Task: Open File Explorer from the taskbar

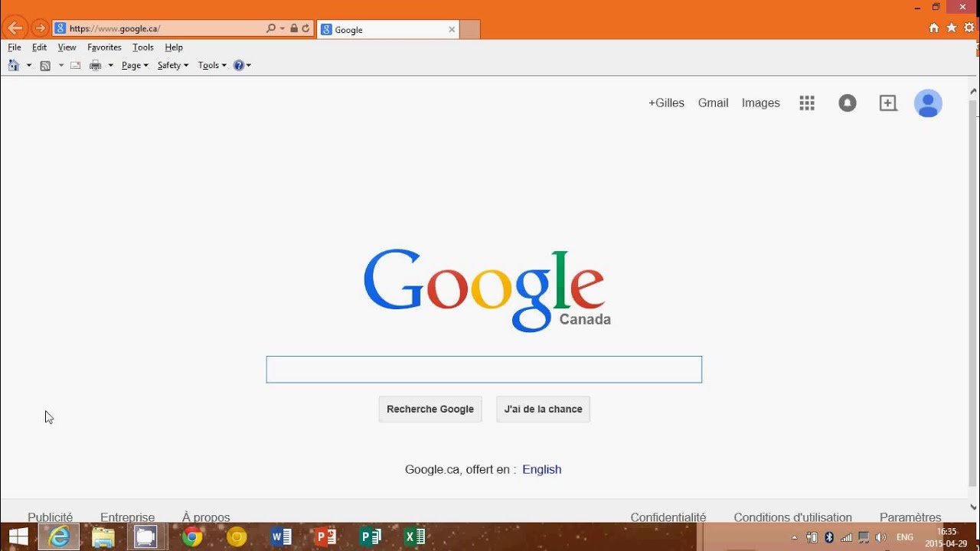Action: pos(103,536)
